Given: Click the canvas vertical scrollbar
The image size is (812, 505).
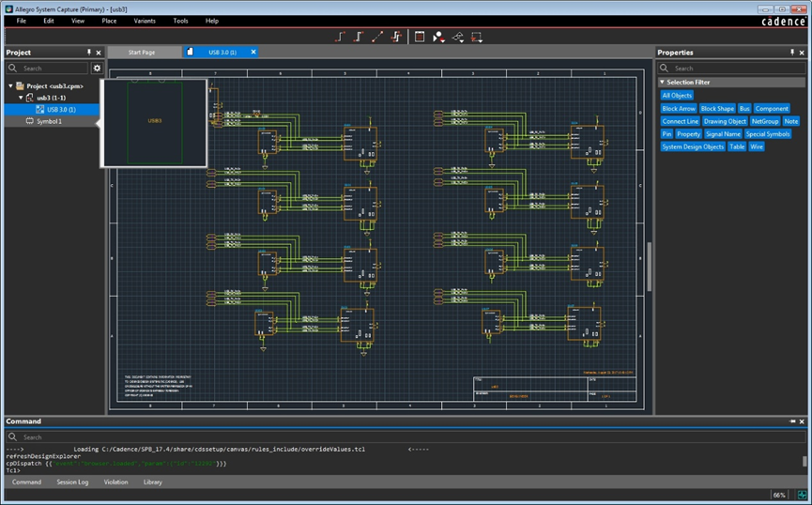Looking at the screenshot, I should [649, 268].
